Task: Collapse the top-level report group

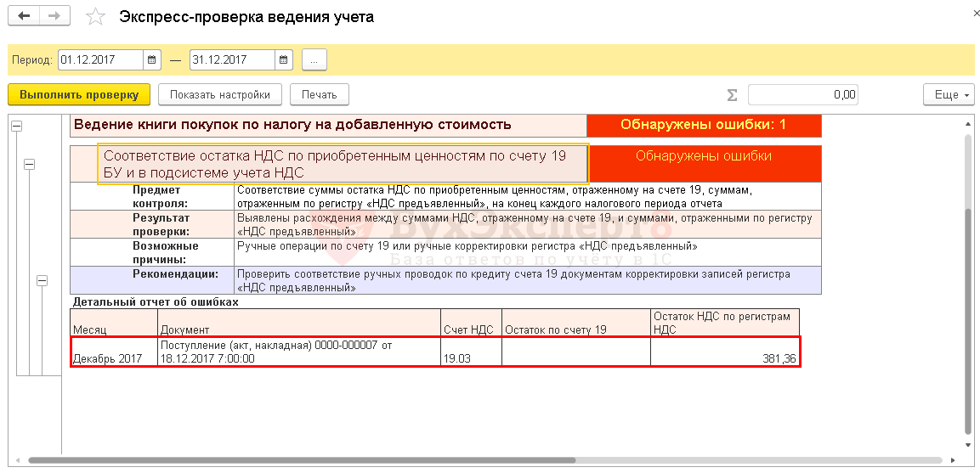Action: 17,126
